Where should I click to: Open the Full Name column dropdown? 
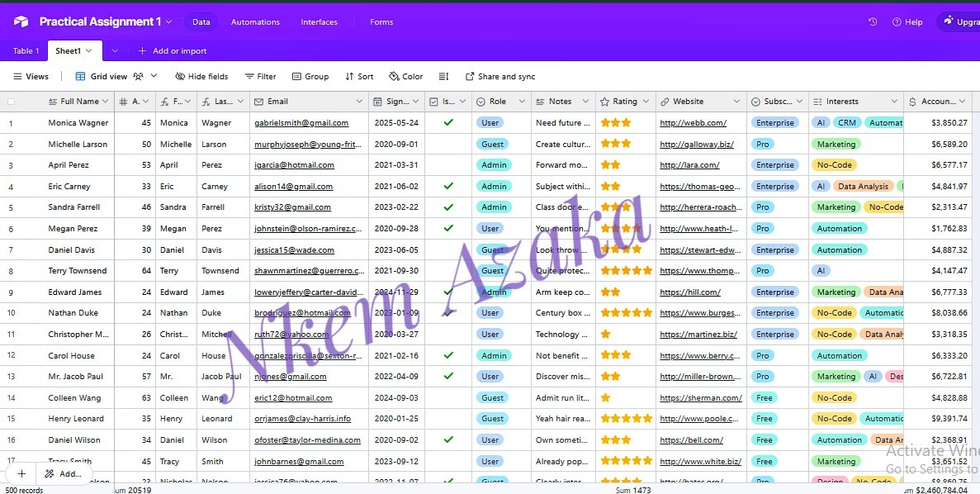tap(105, 102)
